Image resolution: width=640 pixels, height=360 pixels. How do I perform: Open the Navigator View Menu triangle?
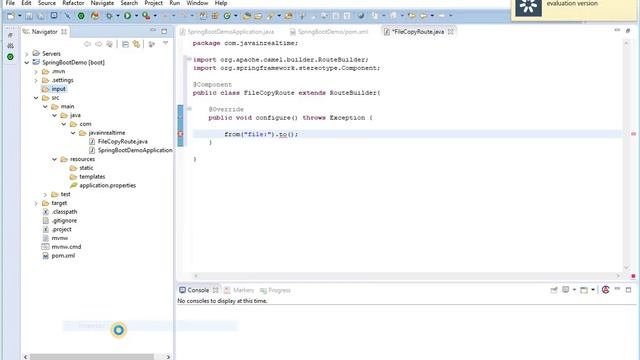[165, 43]
